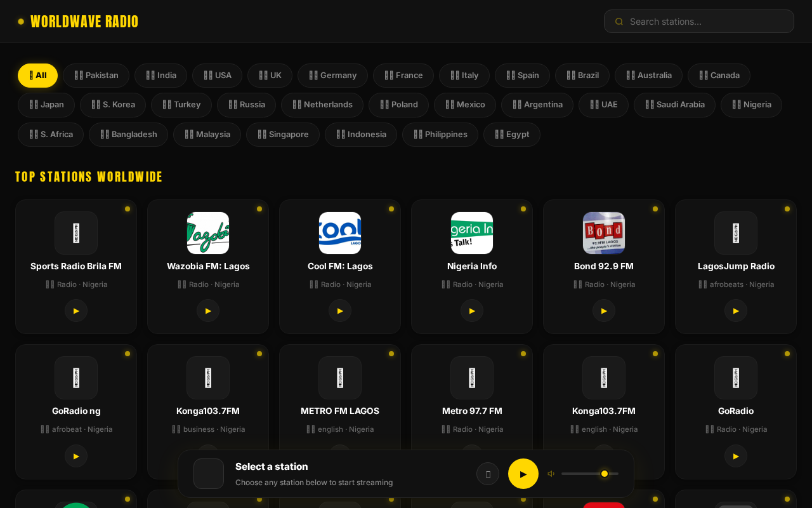
Task: Play the GoRadio station in second row
Action: (736, 456)
